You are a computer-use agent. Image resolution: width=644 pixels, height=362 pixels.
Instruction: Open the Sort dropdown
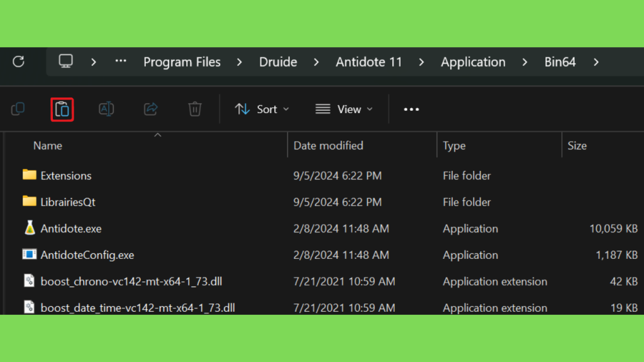coord(262,109)
